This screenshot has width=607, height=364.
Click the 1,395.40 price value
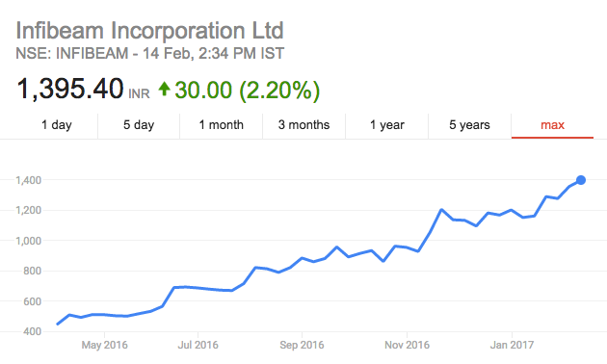[70, 89]
